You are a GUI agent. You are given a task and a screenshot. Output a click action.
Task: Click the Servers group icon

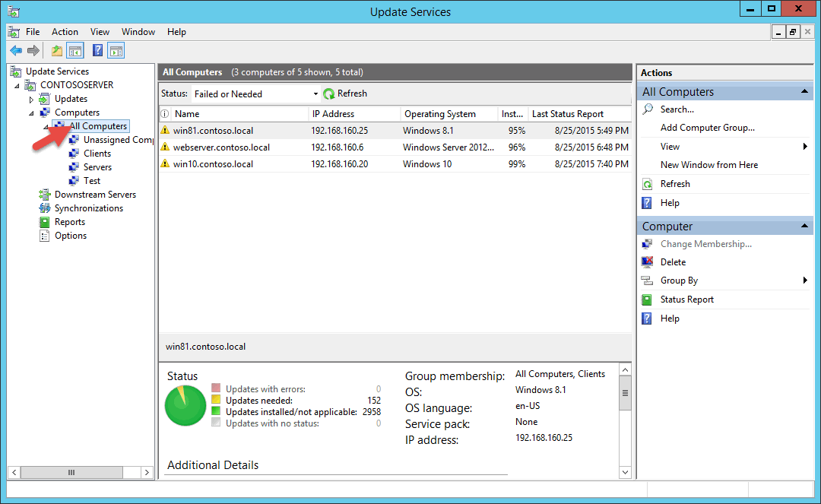pos(74,167)
